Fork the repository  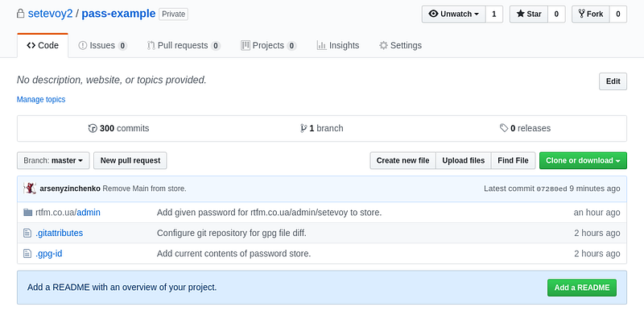(591, 14)
